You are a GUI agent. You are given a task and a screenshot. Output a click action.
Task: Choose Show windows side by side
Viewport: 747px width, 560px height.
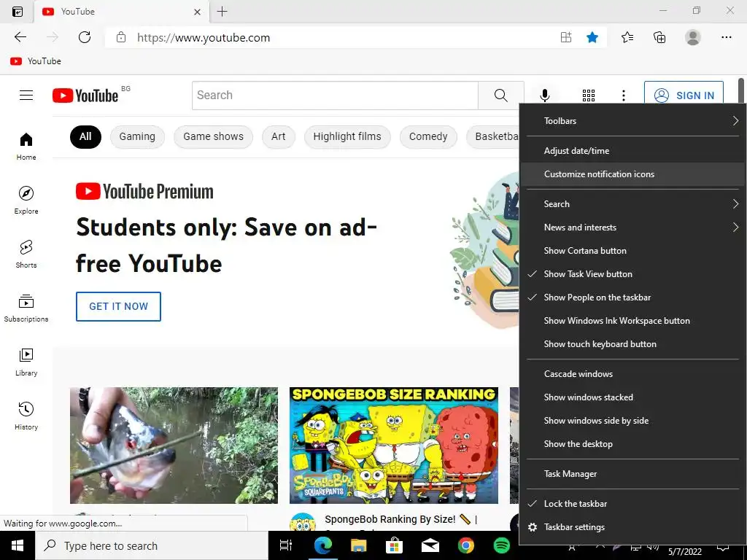(633, 421)
